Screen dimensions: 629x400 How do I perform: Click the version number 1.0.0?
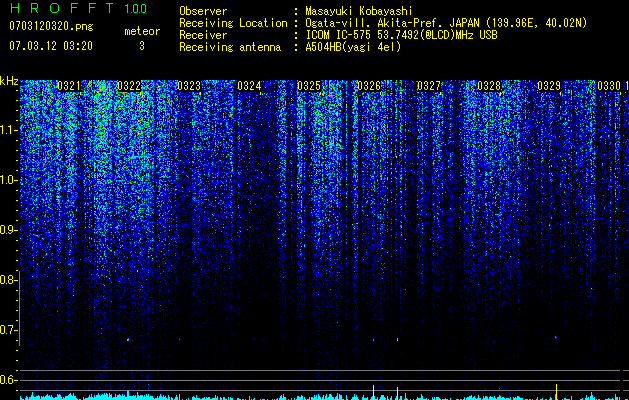click(x=136, y=9)
